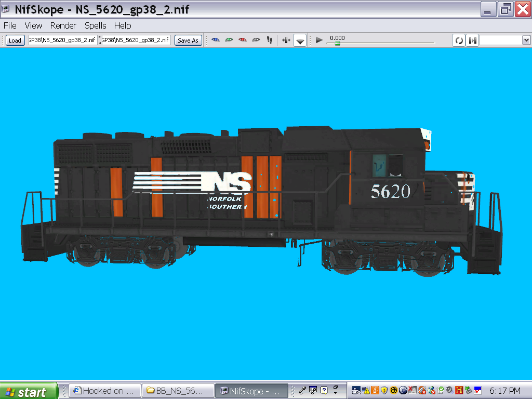The width and height of the screenshot is (532, 399).
Task: Focus the save file path field
Action: (x=136, y=40)
